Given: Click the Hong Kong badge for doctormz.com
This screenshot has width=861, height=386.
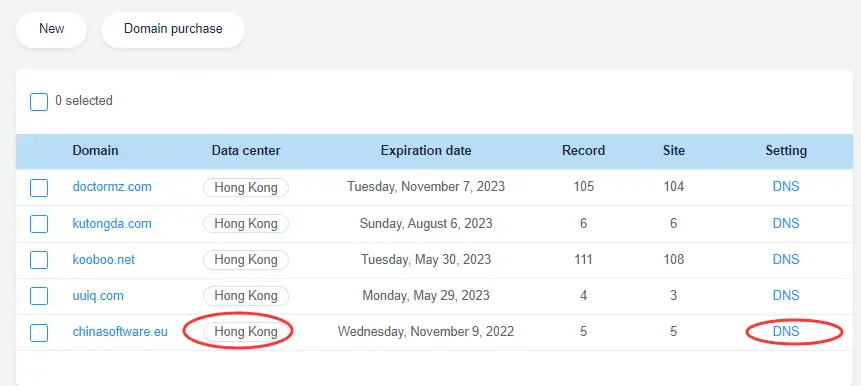Looking at the screenshot, I should [245, 187].
